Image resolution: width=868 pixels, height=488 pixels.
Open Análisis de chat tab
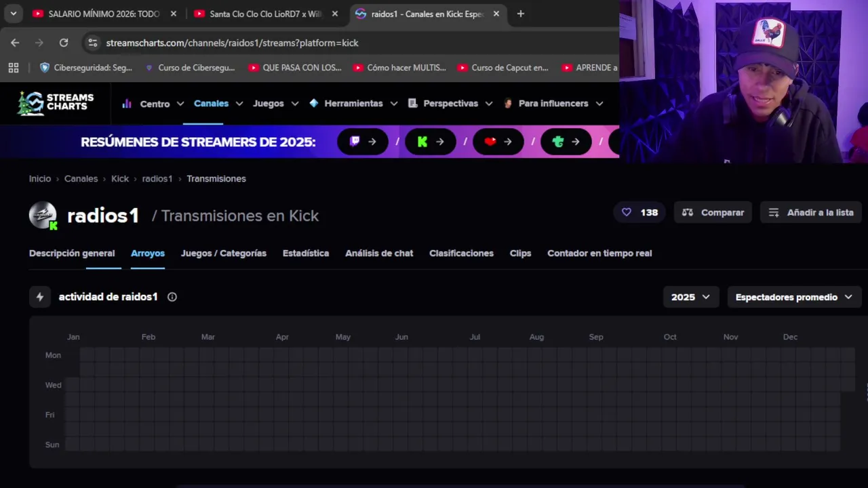coord(379,253)
